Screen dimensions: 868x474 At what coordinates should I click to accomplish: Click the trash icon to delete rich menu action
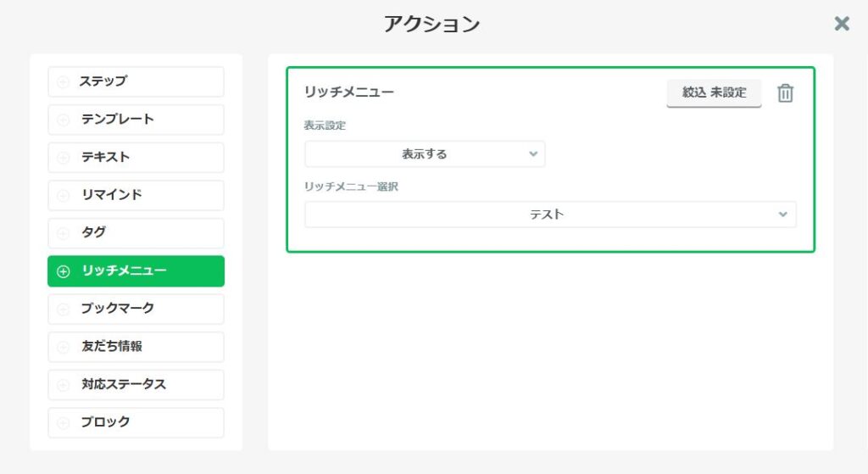point(785,93)
